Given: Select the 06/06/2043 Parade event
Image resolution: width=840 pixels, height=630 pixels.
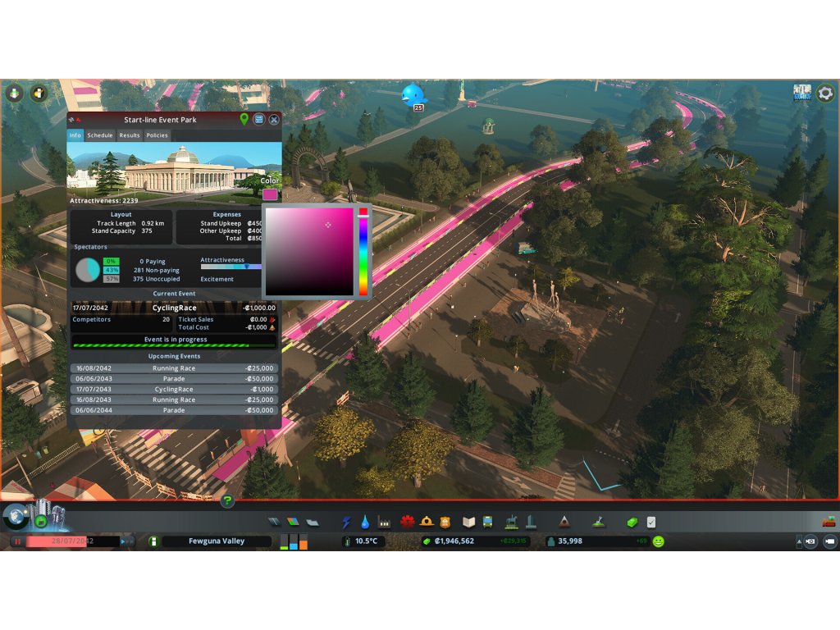Looking at the screenshot, I should [x=174, y=378].
